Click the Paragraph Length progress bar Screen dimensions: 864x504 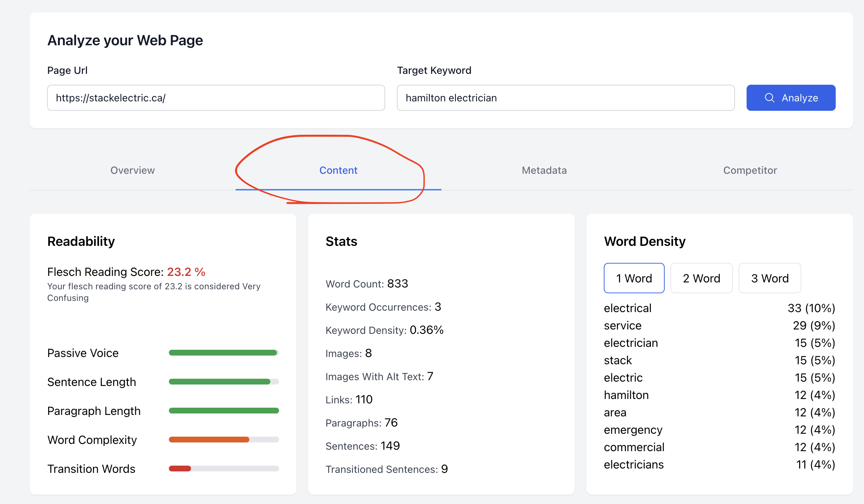pos(224,411)
